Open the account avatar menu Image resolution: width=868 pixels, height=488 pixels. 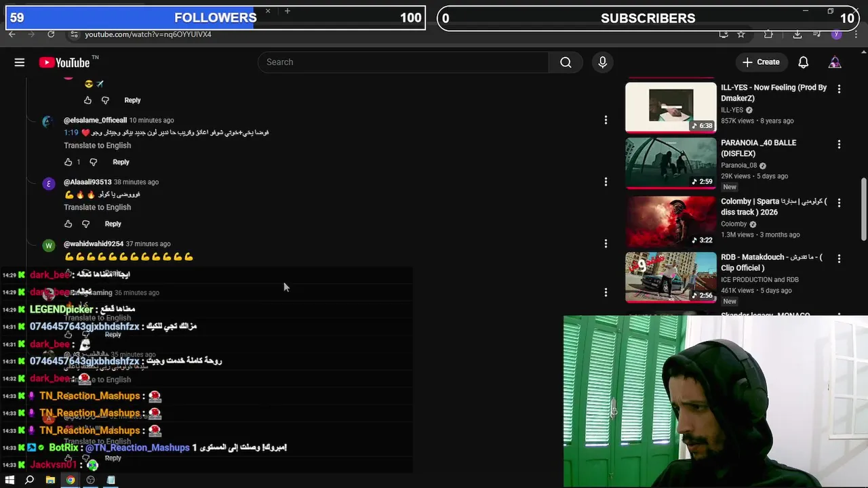835,62
